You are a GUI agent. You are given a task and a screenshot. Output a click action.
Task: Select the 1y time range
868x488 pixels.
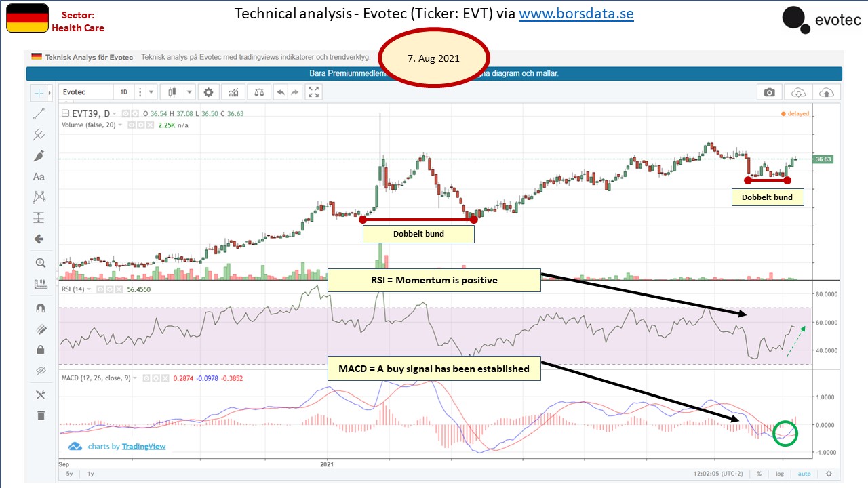coord(90,474)
